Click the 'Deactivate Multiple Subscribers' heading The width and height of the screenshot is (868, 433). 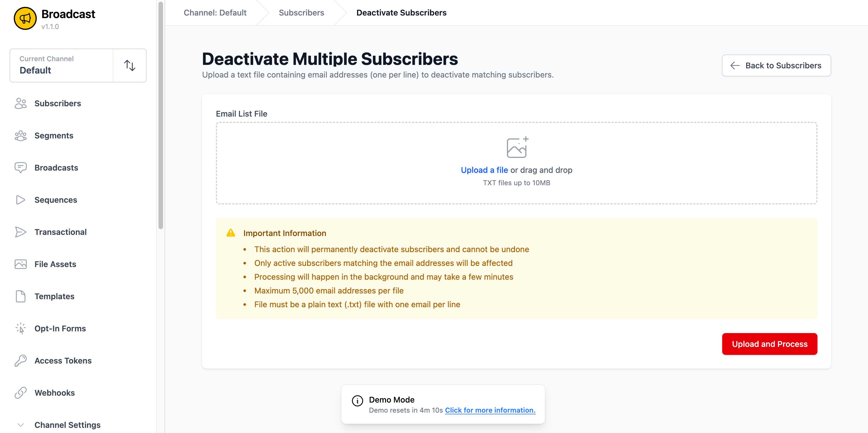point(330,59)
